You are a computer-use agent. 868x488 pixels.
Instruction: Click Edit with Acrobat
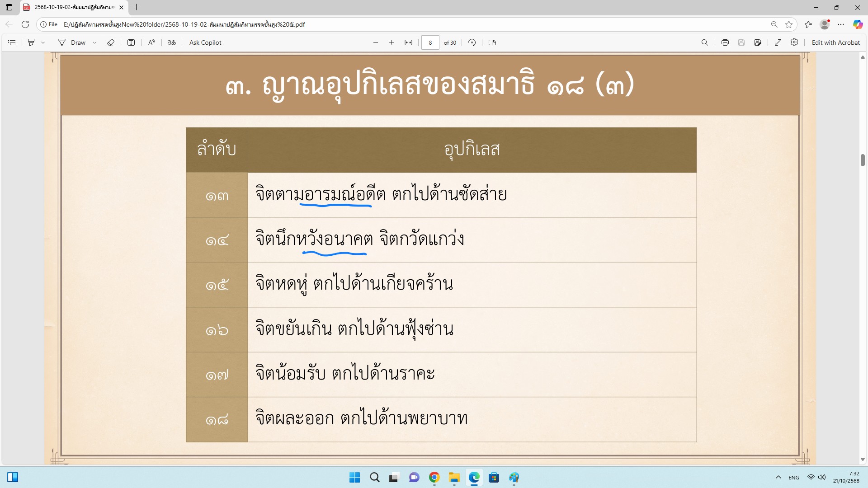tap(835, 42)
